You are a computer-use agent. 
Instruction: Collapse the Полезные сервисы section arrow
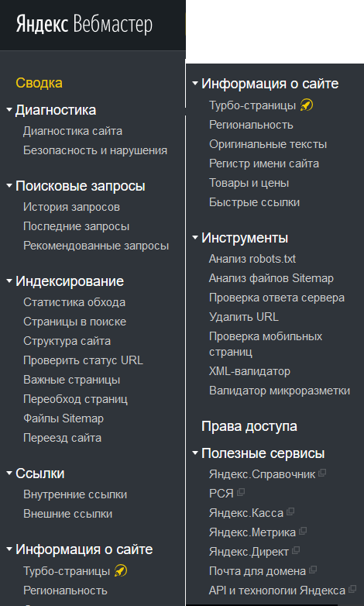tap(195, 453)
